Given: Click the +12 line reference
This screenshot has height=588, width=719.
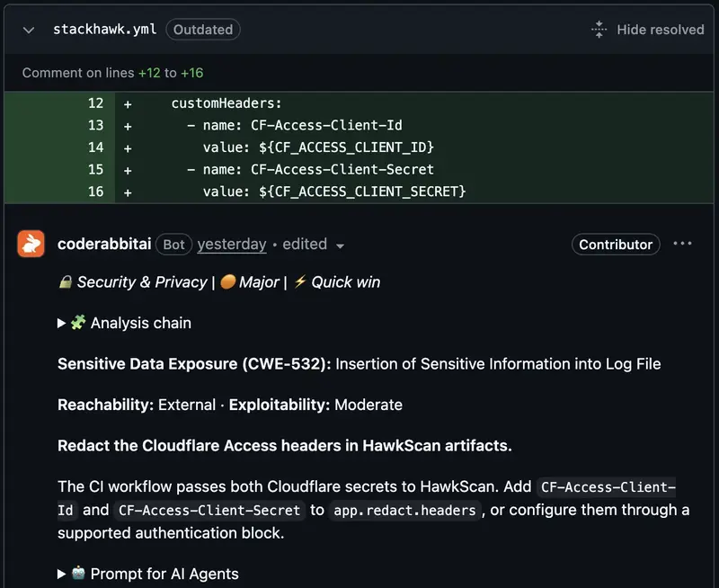Looking at the screenshot, I should [x=149, y=73].
